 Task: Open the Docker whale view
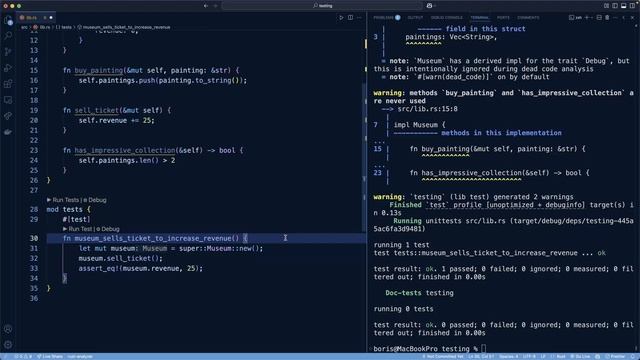tap(8, 132)
